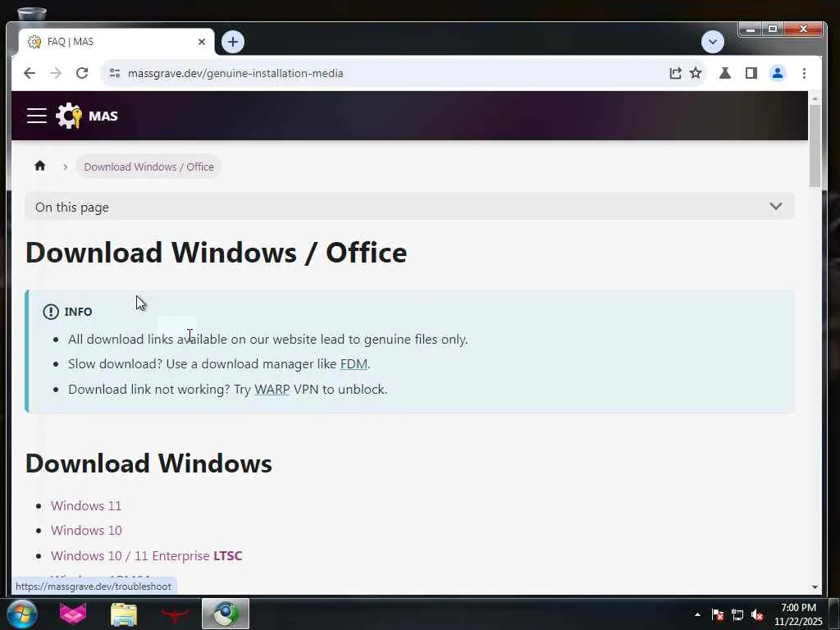Open Windows 10 / 11 Enterprise LTSC link
This screenshot has height=630, width=840.
coord(146,555)
